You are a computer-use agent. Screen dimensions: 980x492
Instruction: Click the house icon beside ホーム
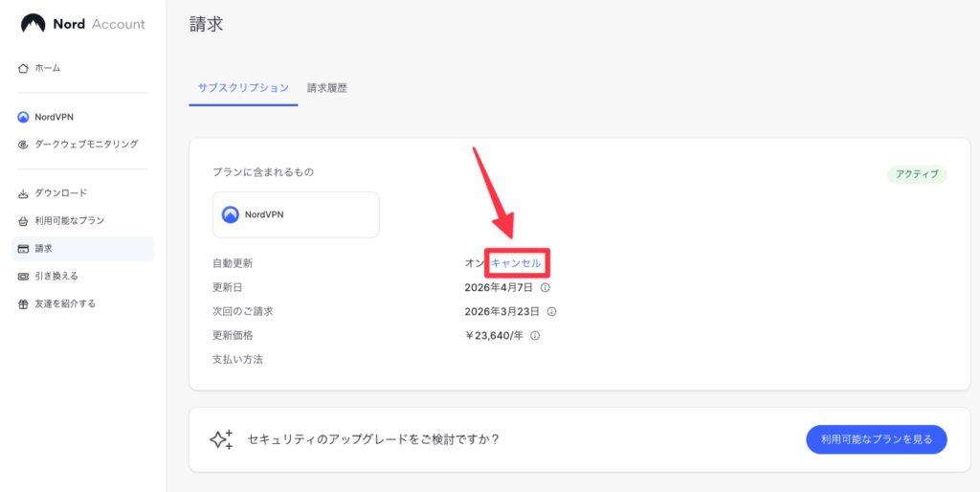click(x=23, y=68)
